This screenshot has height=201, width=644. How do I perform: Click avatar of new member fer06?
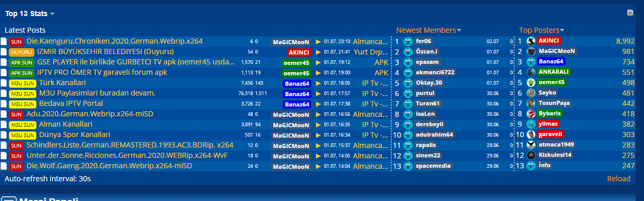pos(408,41)
